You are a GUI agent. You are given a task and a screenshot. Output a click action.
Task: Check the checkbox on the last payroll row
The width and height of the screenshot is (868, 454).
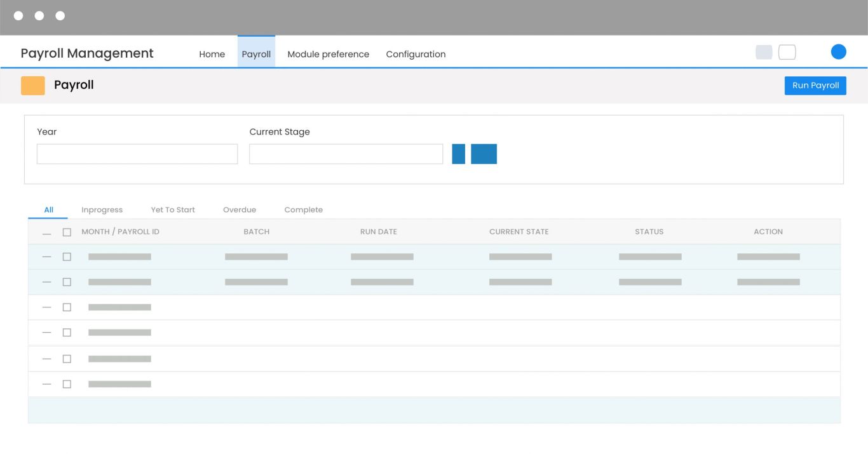[x=67, y=384]
